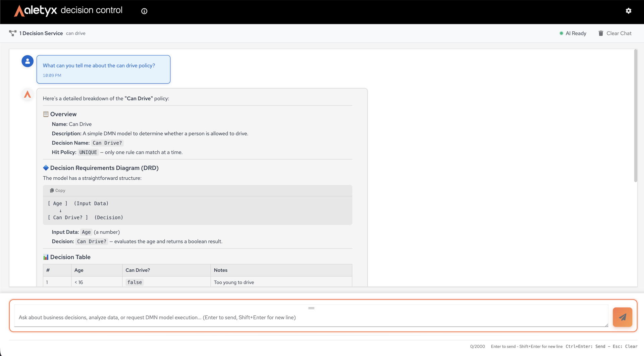Click the AI Ready status text
The image size is (644, 356).
pyautogui.click(x=576, y=33)
